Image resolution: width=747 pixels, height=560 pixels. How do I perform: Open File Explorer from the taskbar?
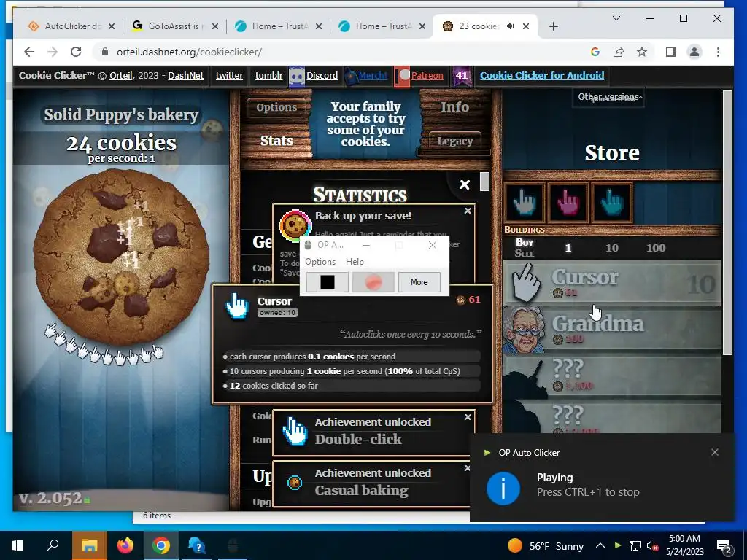(x=89, y=545)
